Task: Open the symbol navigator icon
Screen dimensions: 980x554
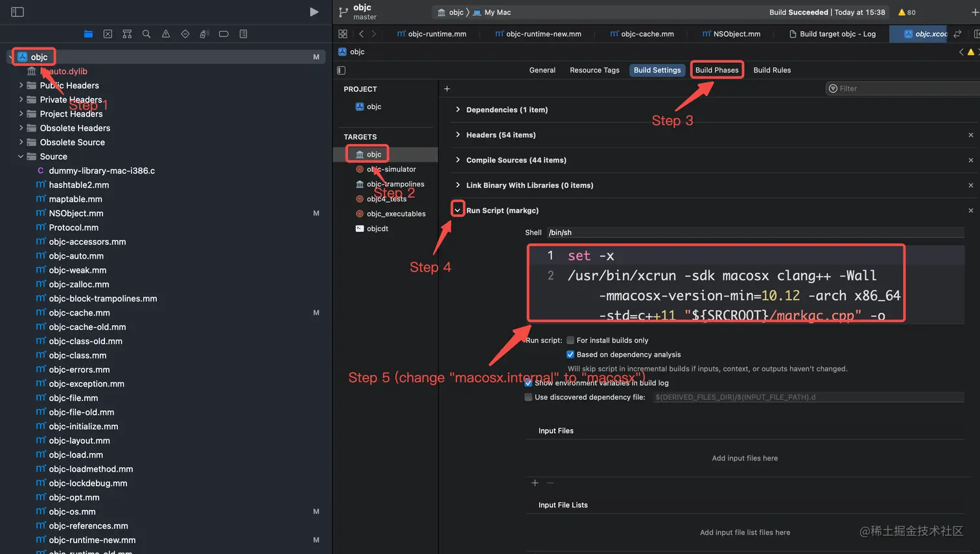Action: [x=127, y=34]
